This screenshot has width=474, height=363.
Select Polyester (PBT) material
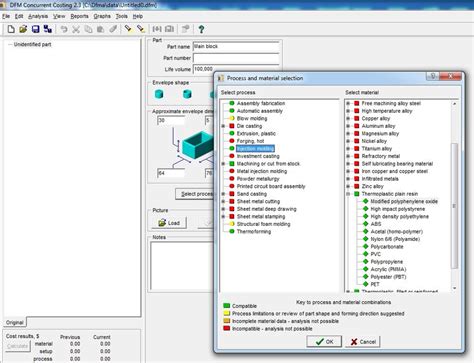tap(388, 277)
